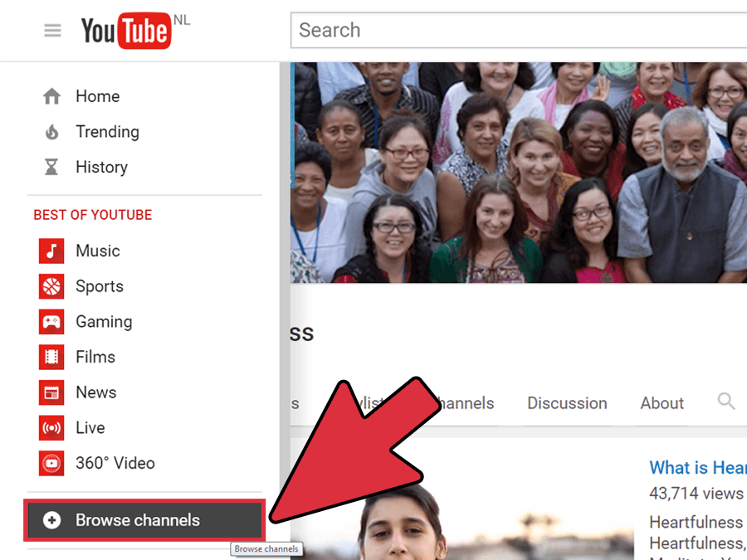Screen dimensions: 747x560
Task: Click the Trending flame icon
Action: click(52, 132)
